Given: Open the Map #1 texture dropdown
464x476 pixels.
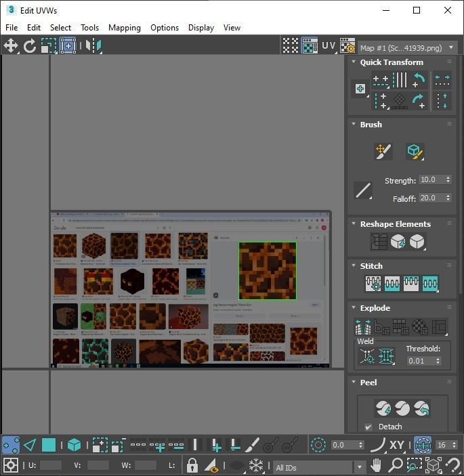Looking at the screenshot, I should coord(408,48).
